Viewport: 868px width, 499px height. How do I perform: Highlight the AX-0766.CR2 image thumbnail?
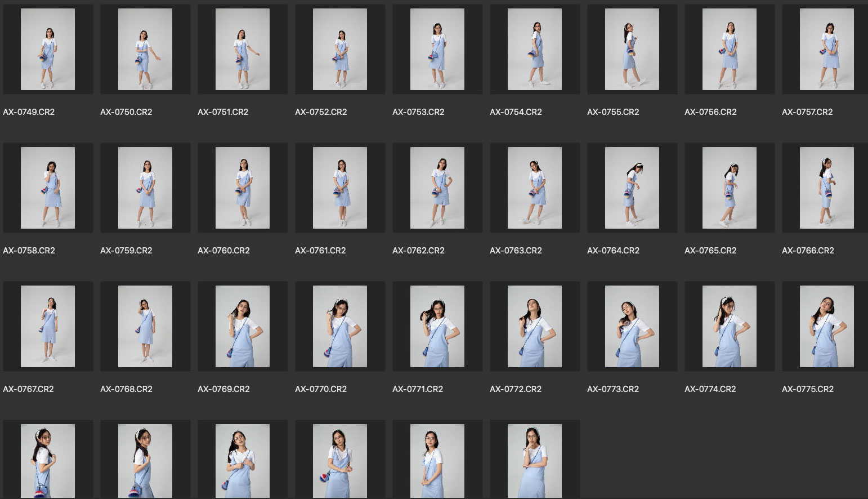(x=827, y=188)
